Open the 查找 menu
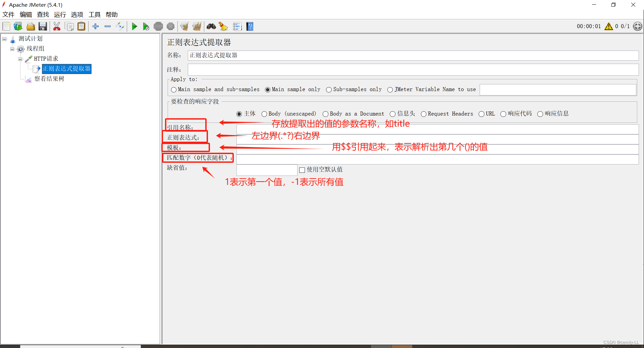The image size is (644, 348). click(43, 14)
